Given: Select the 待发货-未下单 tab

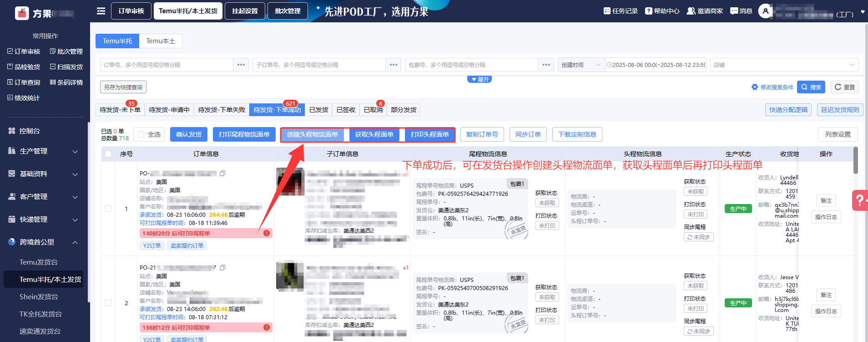Looking at the screenshot, I should pos(120,110).
